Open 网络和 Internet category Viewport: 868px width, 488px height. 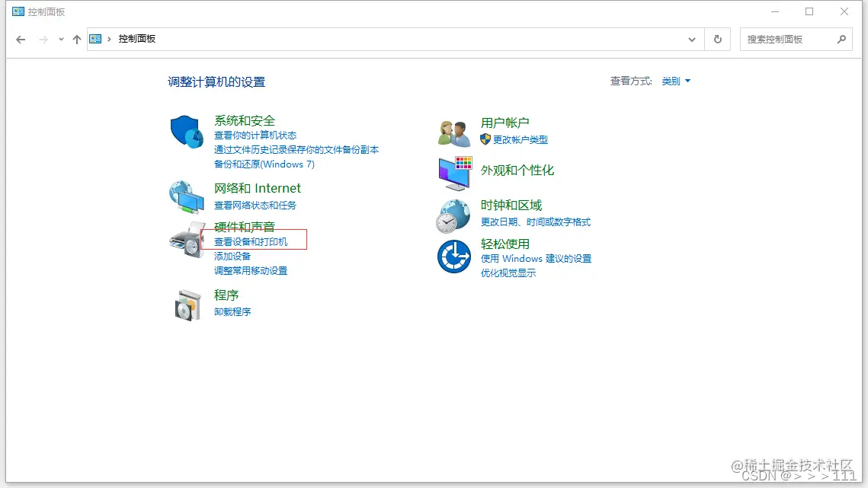pos(258,188)
